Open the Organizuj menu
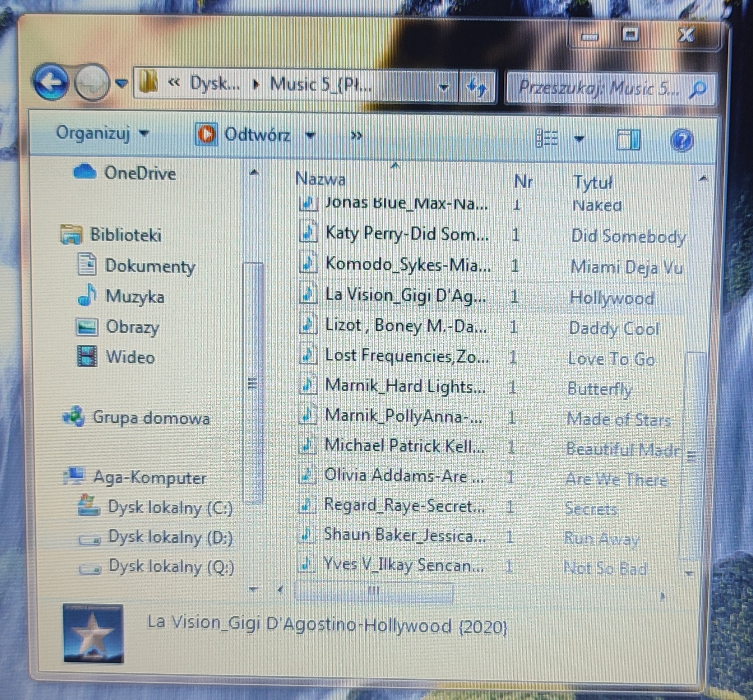Viewport: 753px width, 700px height. (x=102, y=133)
